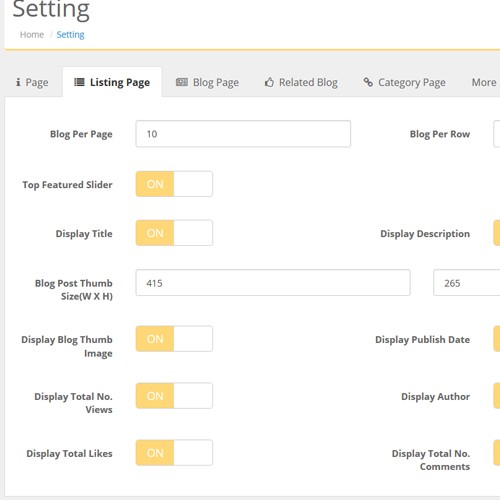Toggle the Display Description switch
Viewport: 500px width, 500px height.
point(497,233)
